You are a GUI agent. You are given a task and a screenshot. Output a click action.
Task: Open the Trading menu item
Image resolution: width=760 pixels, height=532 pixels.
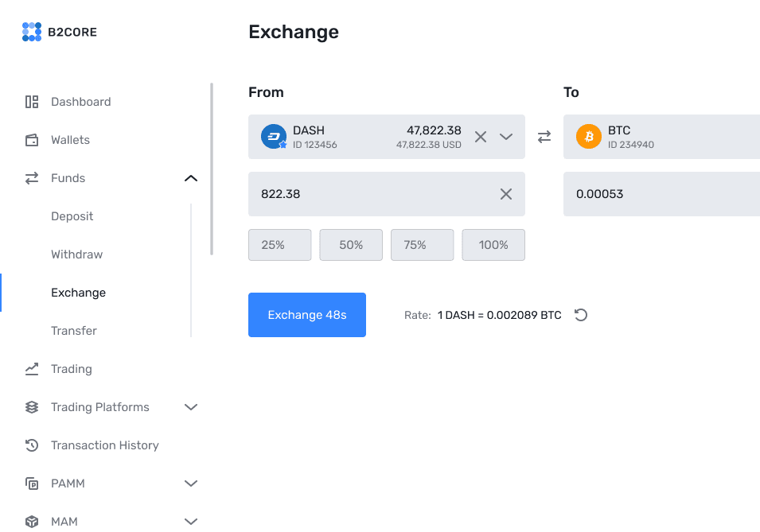pyautogui.click(x=72, y=369)
